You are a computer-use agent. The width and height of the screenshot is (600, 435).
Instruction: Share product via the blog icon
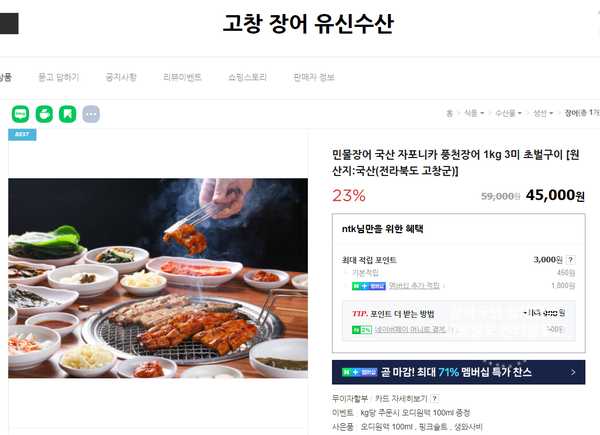click(x=20, y=114)
